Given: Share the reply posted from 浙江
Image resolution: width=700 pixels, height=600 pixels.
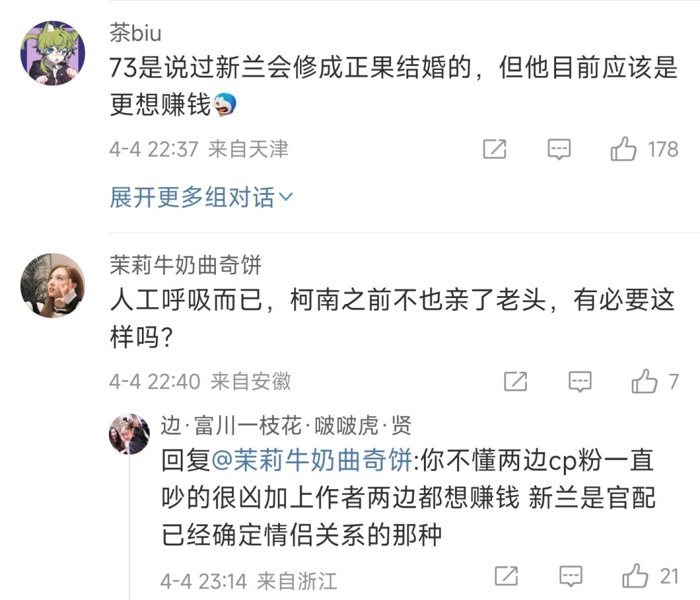Looking at the screenshot, I should click(506, 575).
